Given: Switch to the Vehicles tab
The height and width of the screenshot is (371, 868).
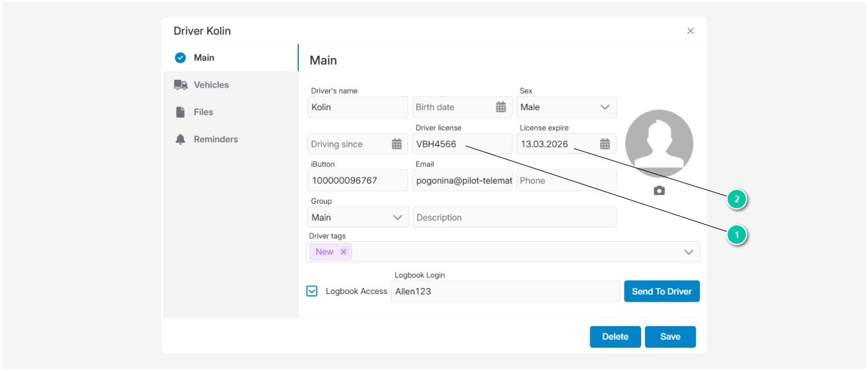Looking at the screenshot, I should (211, 85).
